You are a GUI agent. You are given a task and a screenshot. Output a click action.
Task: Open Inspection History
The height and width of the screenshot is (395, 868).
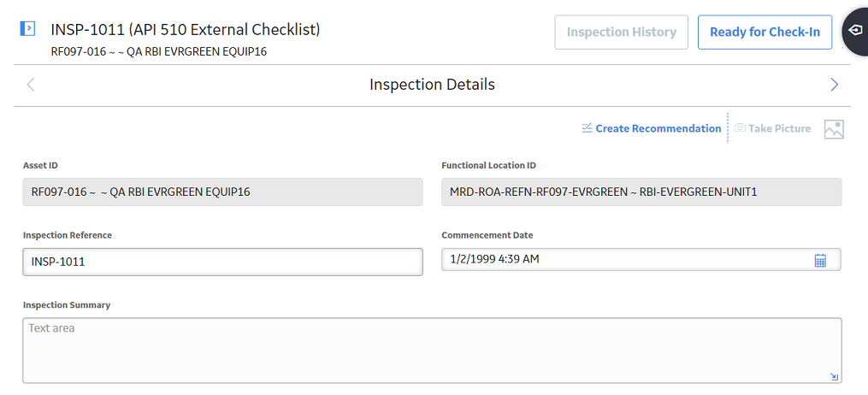click(x=621, y=32)
